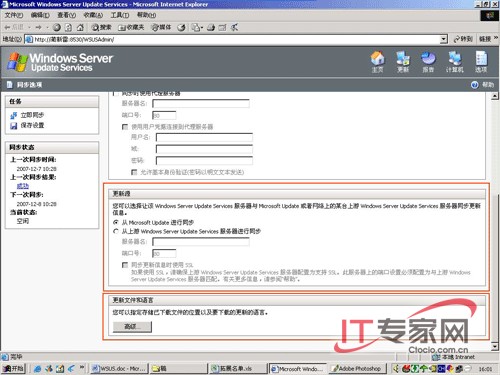Screen dimensions: 500x375
Task: Select sync from Microsoft Update radio button
Action: [x=116, y=222]
